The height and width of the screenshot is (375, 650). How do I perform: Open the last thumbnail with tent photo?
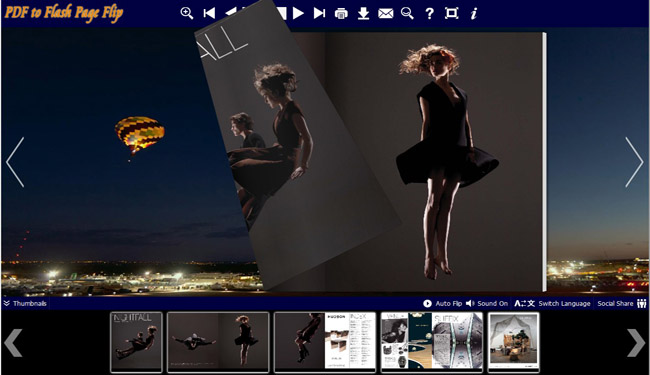pyautogui.click(x=513, y=342)
